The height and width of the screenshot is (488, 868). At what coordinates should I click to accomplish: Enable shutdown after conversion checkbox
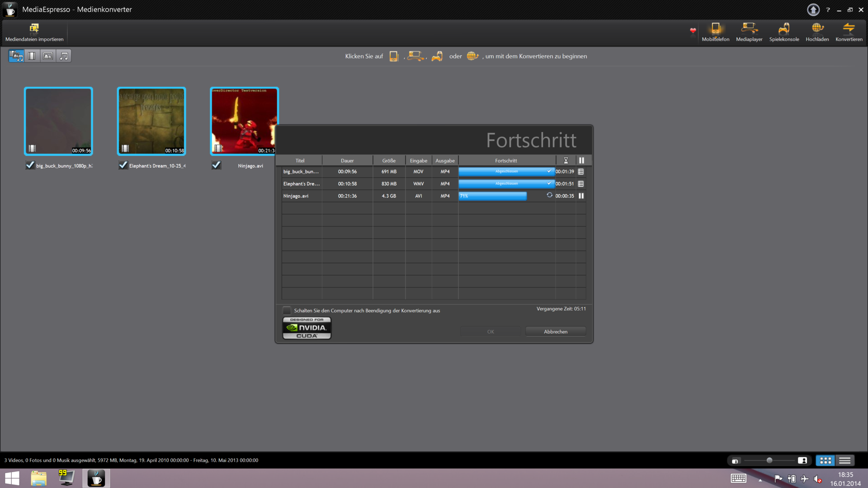point(287,310)
